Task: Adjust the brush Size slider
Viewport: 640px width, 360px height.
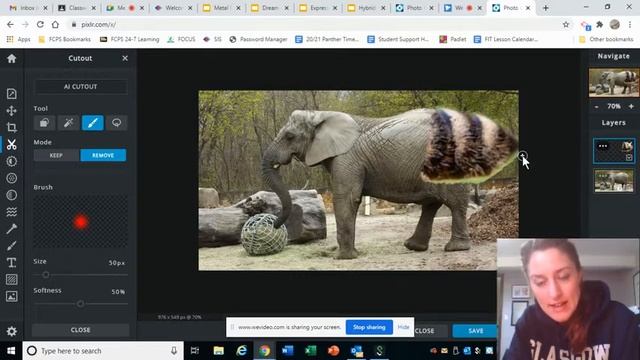Action: 80,275
